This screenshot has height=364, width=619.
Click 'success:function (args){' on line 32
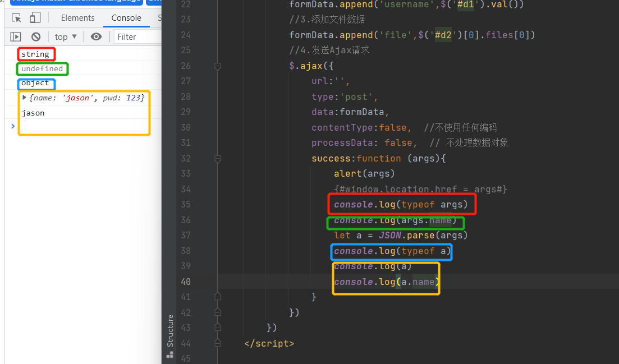pyautogui.click(x=379, y=159)
